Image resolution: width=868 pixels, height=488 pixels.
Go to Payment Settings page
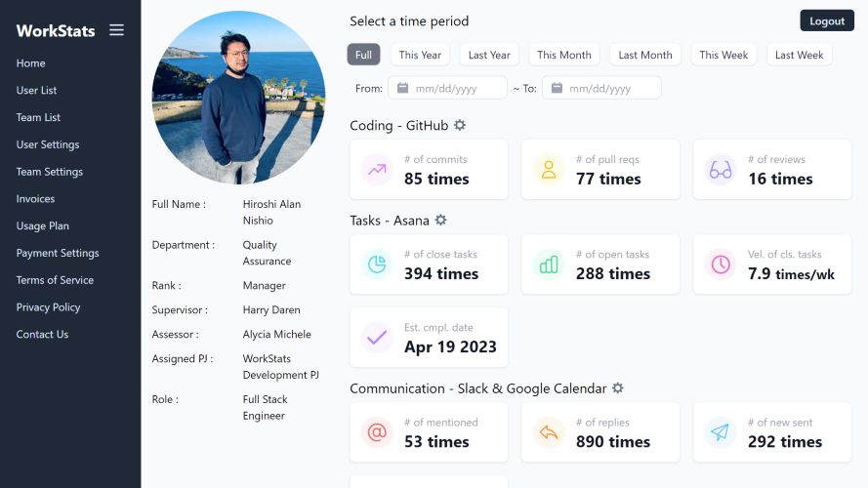(58, 253)
